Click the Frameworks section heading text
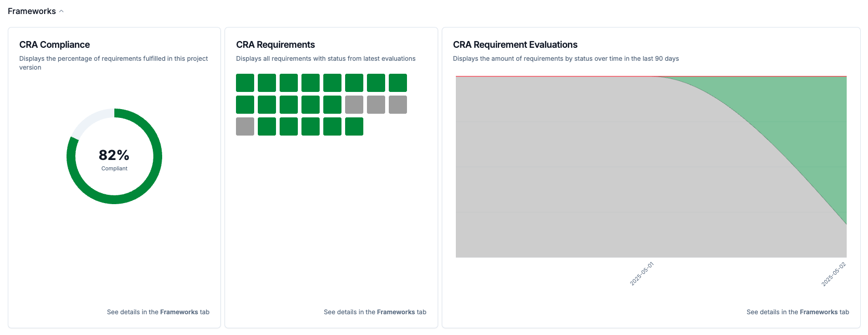This screenshot has height=335, width=868. pyautogui.click(x=32, y=11)
